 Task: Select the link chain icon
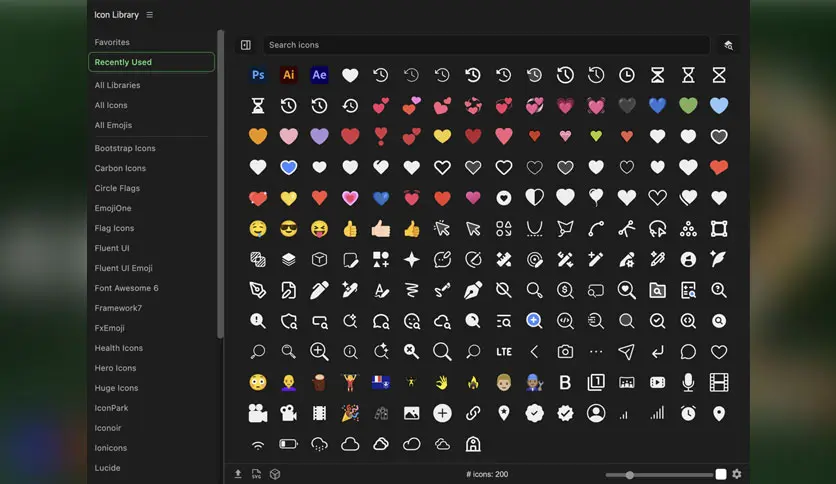[x=473, y=414]
